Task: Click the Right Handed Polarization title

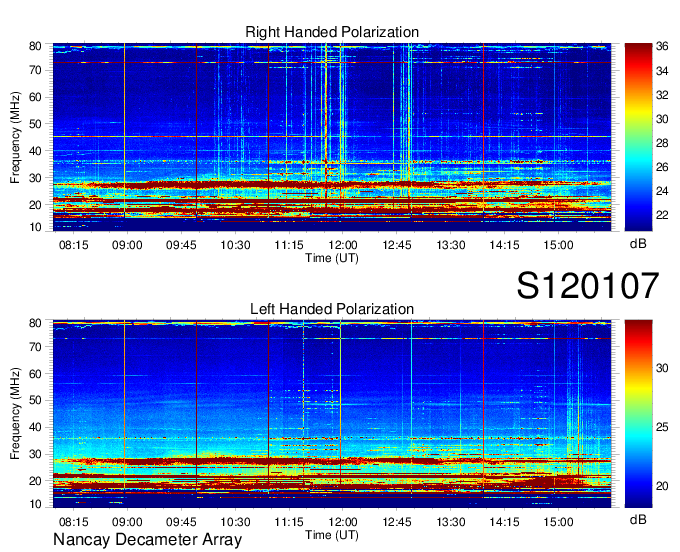Action: 332,32
